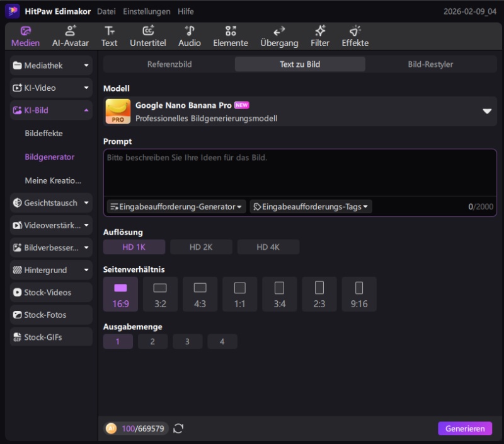The image size is (504, 444).
Task: Select the Effekte toolbar icon
Action: [355, 36]
